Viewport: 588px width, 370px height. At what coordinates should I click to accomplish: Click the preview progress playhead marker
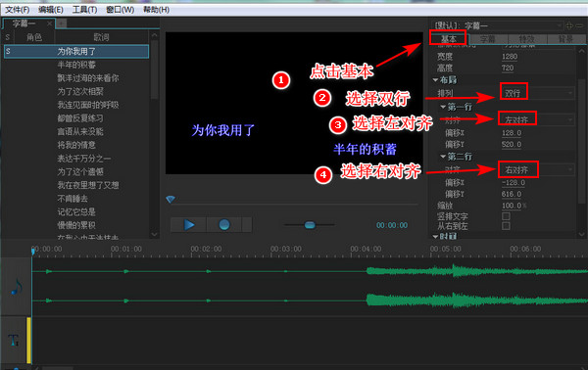click(x=171, y=200)
